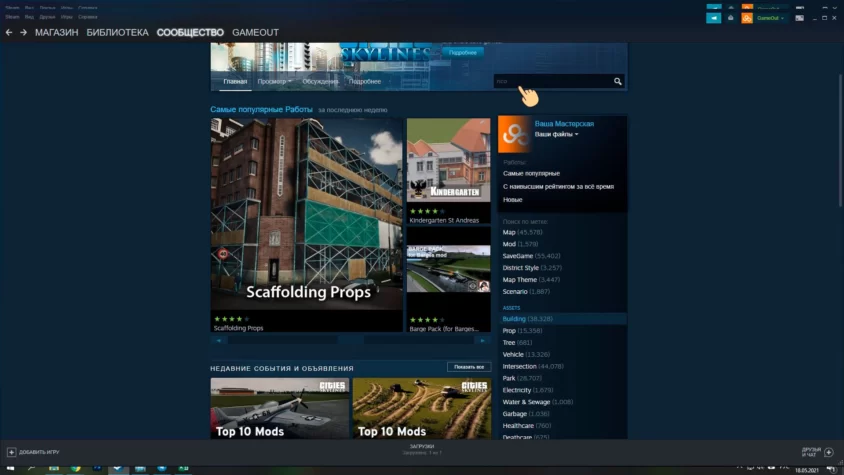The width and height of the screenshot is (844, 475).
Task: Expand the Просмотр dropdown tab
Action: click(x=274, y=81)
